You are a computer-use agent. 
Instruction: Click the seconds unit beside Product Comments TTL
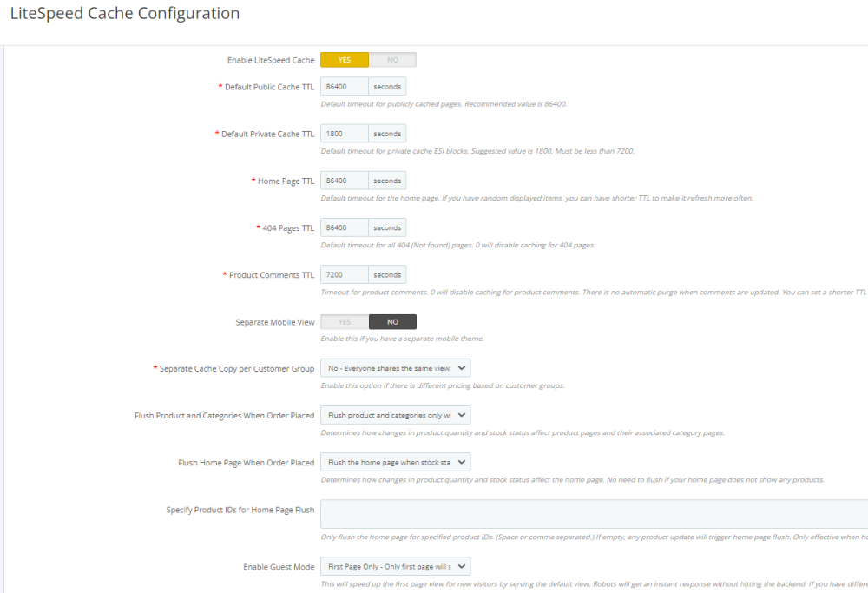point(387,275)
